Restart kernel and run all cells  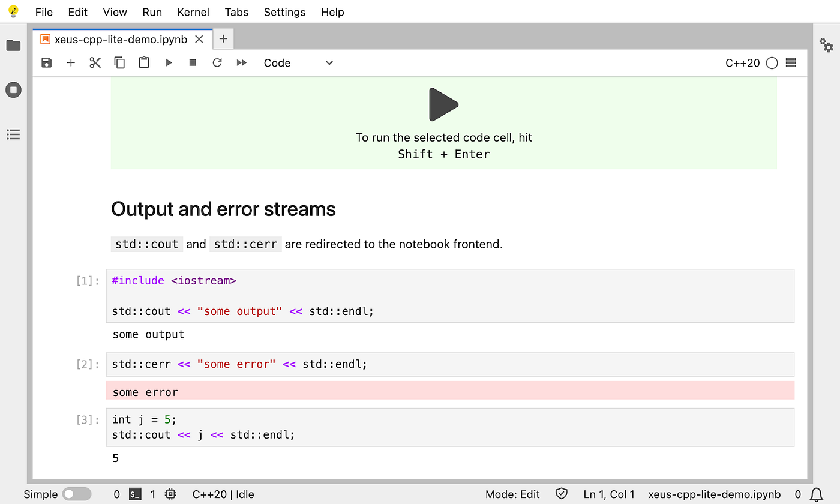pyautogui.click(x=242, y=63)
